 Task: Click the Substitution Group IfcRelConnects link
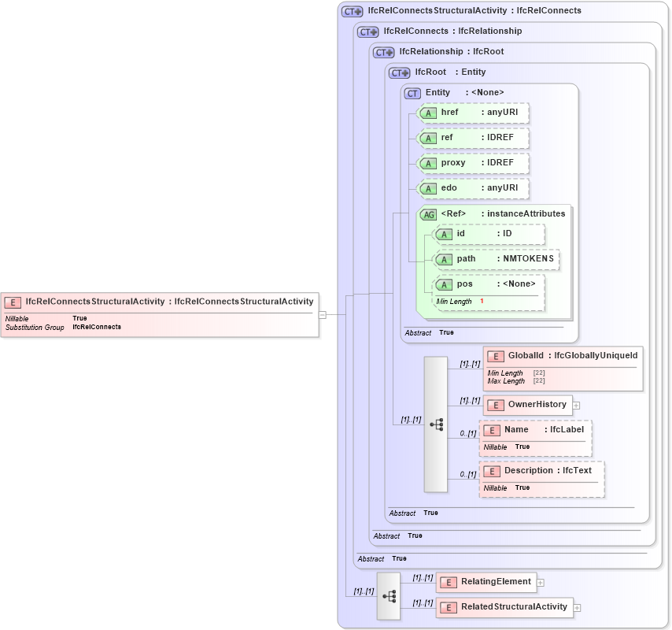point(96,327)
